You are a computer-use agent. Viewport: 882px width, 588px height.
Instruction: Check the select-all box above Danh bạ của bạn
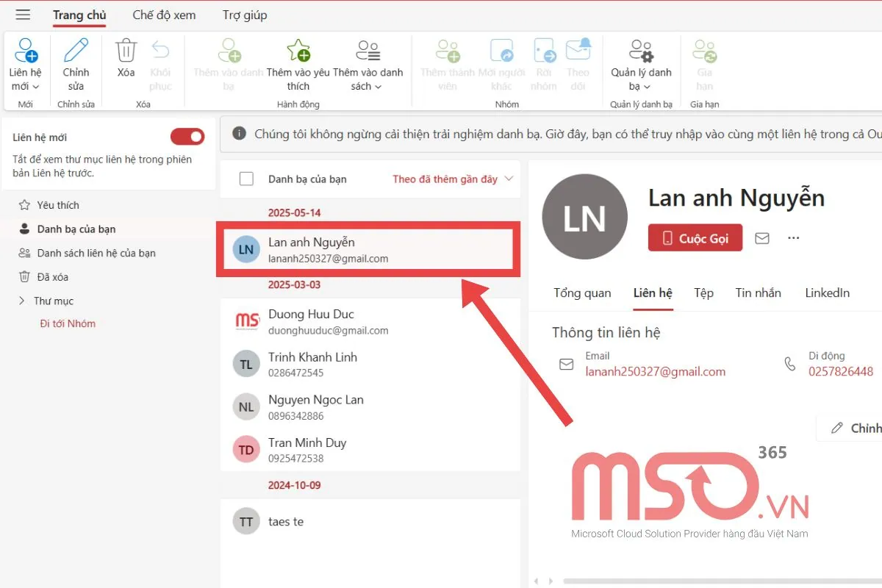(246, 179)
